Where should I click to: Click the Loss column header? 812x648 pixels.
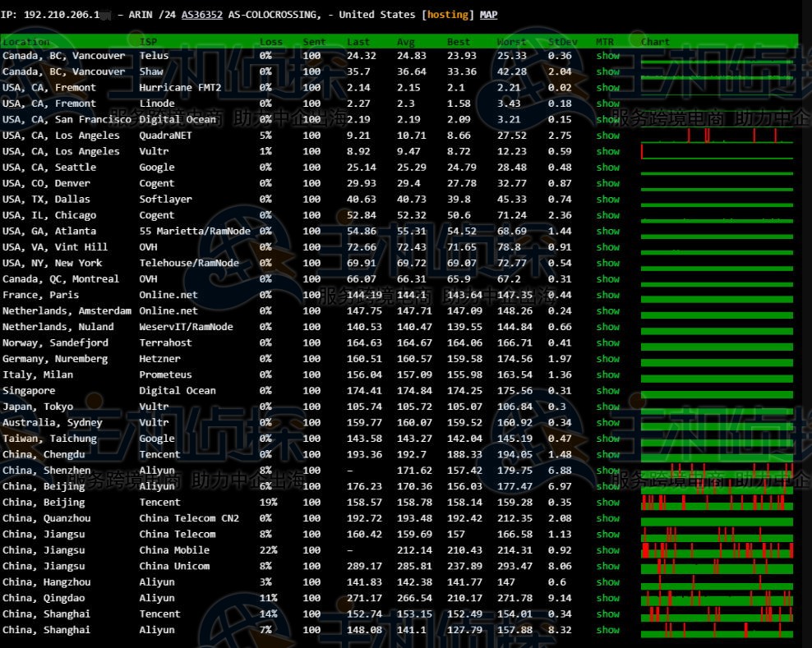click(270, 42)
